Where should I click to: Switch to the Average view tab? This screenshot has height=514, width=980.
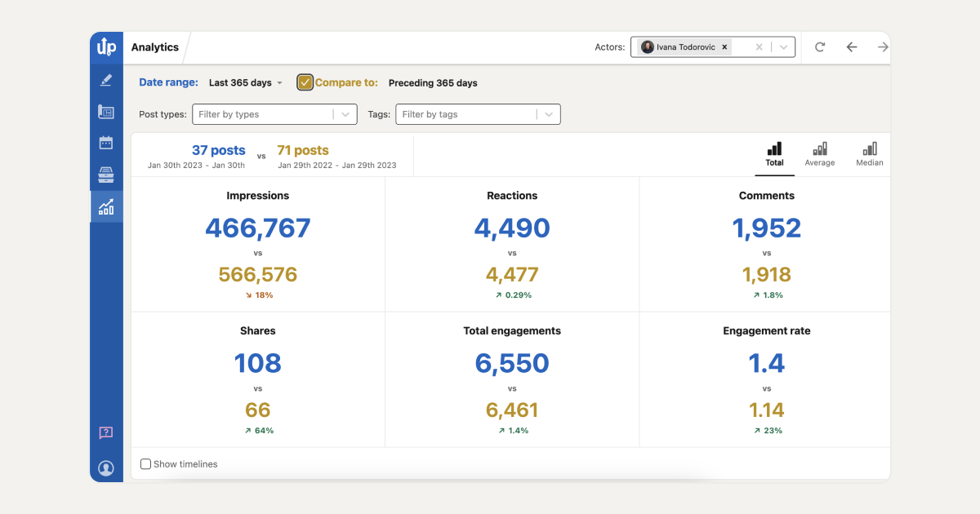tap(820, 154)
